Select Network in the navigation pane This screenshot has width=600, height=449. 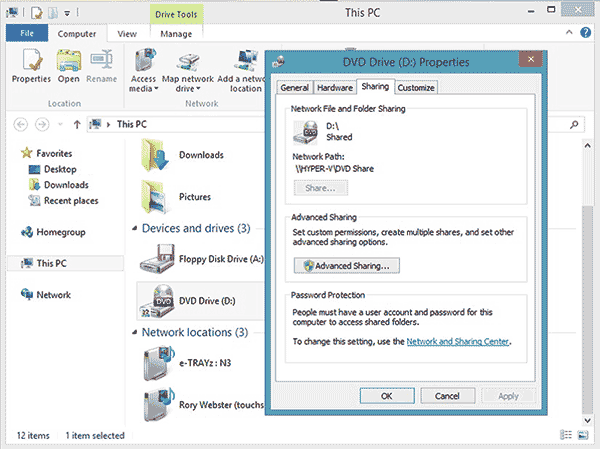point(53,295)
